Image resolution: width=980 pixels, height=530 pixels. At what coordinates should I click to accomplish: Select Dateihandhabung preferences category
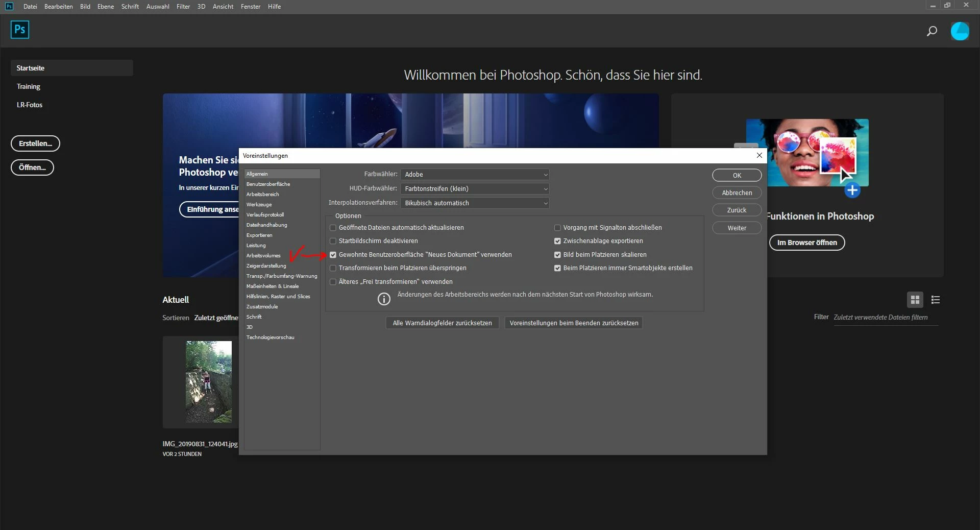282,225
